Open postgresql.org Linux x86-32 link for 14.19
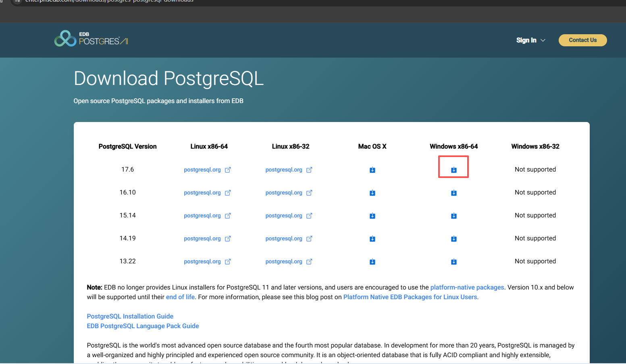 pyautogui.click(x=289, y=238)
